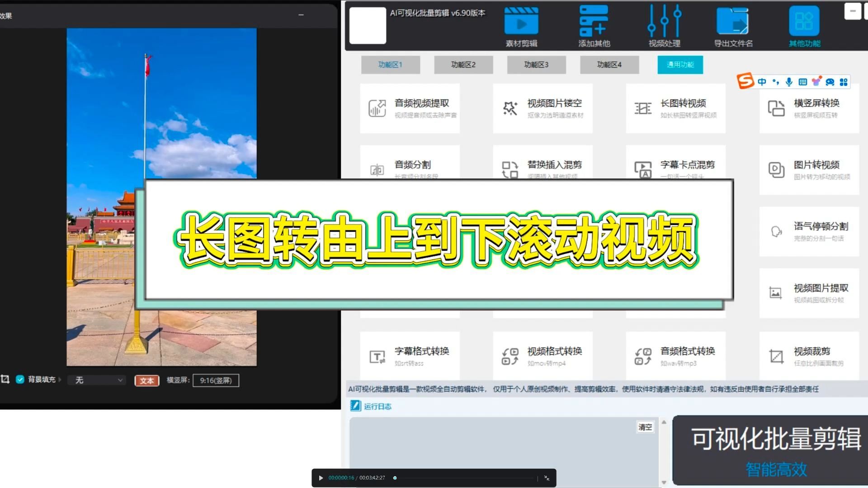Click the run log scrollbar down arrow
The height and width of the screenshot is (488, 868).
pyautogui.click(x=664, y=483)
